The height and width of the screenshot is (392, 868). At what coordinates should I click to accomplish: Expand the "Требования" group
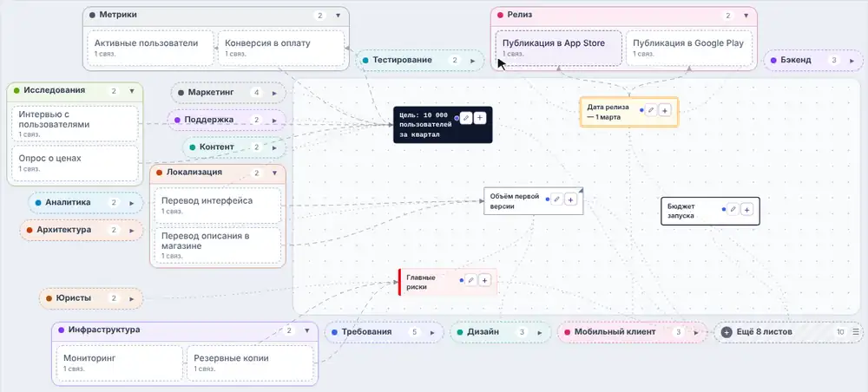(432, 333)
